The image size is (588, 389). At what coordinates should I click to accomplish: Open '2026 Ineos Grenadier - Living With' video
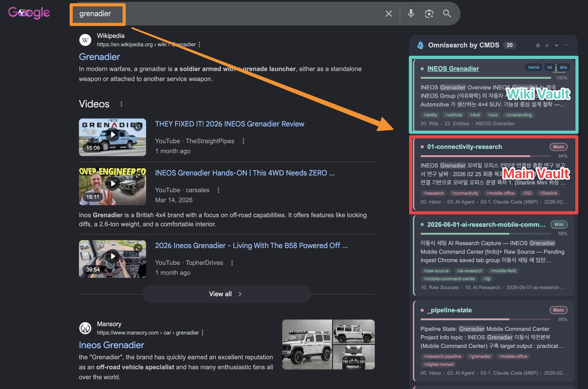point(252,246)
